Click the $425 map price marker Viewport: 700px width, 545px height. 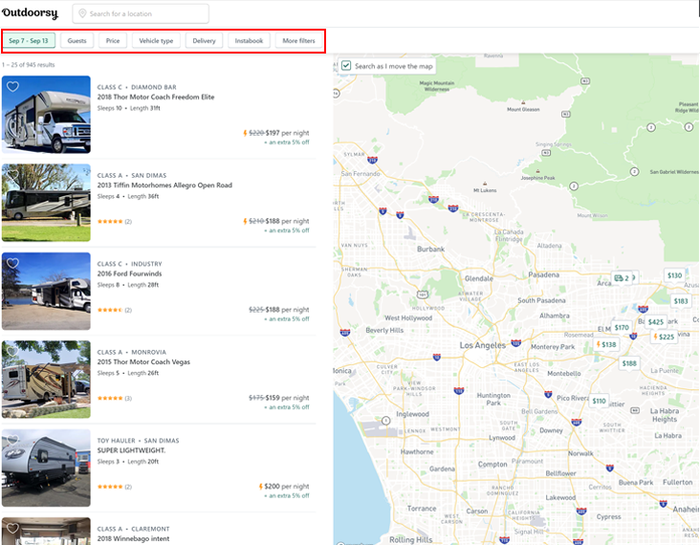pyautogui.click(x=655, y=322)
